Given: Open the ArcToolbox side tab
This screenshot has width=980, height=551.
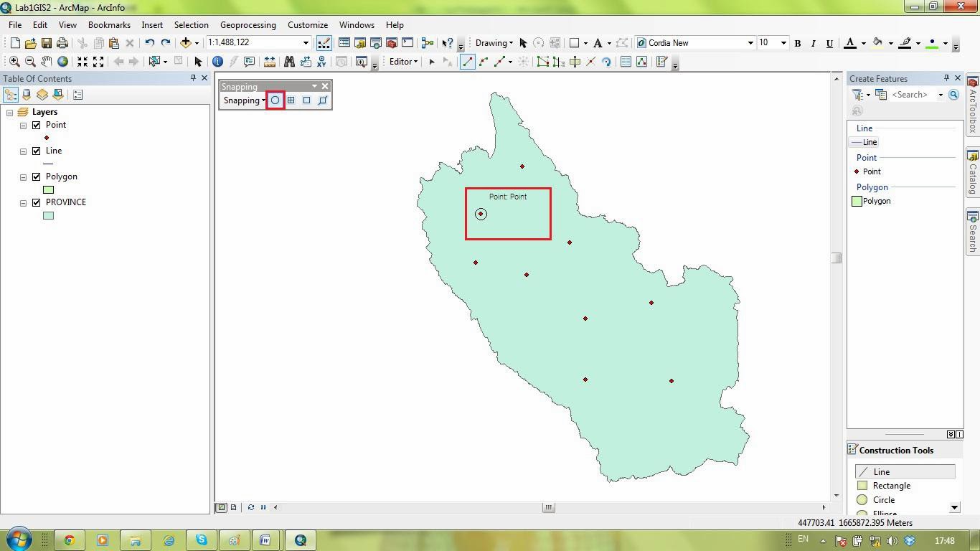Looking at the screenshot, I should click(973, 105).
